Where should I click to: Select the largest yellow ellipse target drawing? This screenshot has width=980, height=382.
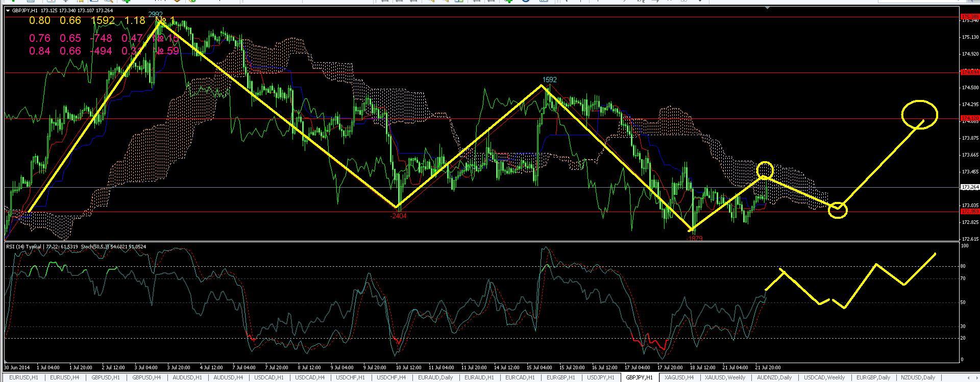(x=919, y=114)
